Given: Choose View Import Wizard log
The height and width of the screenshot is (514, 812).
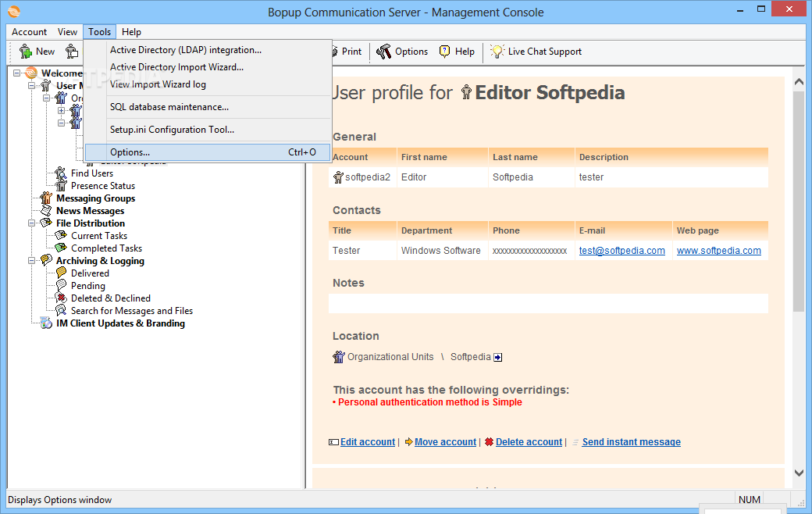Looking at the screenshot, I should [x=208, y=84].
